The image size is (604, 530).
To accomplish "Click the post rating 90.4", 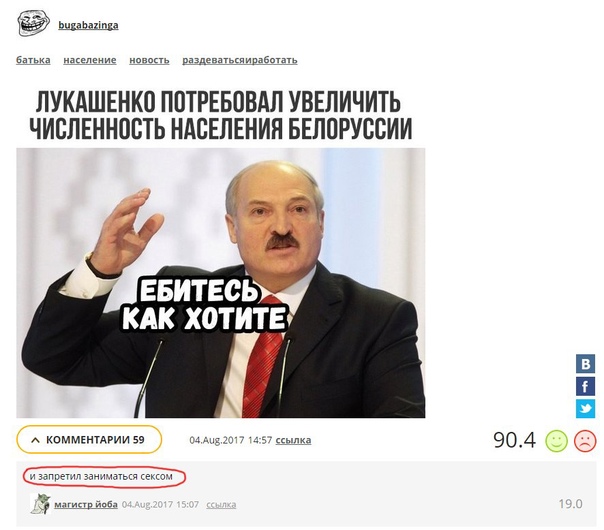I will (514, 440).
